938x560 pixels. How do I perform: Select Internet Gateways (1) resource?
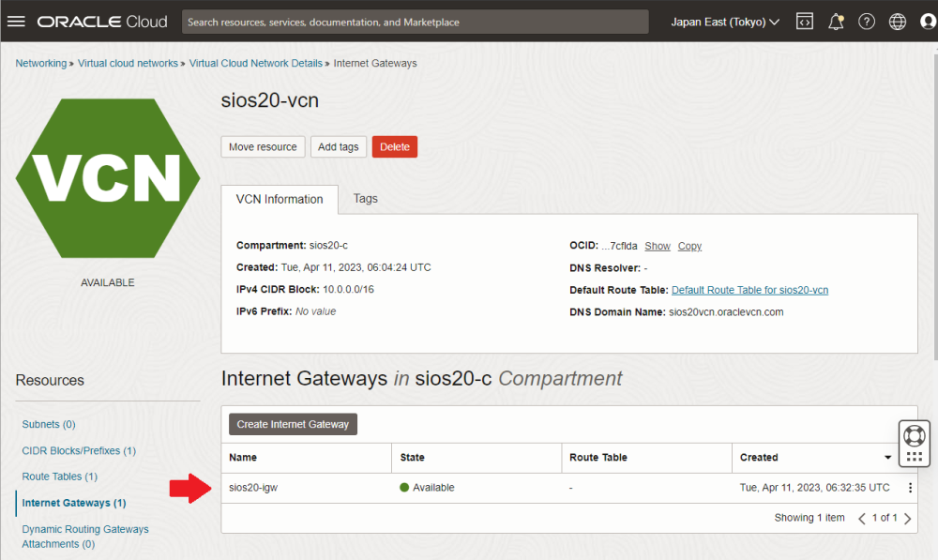[x=74, y=503]
